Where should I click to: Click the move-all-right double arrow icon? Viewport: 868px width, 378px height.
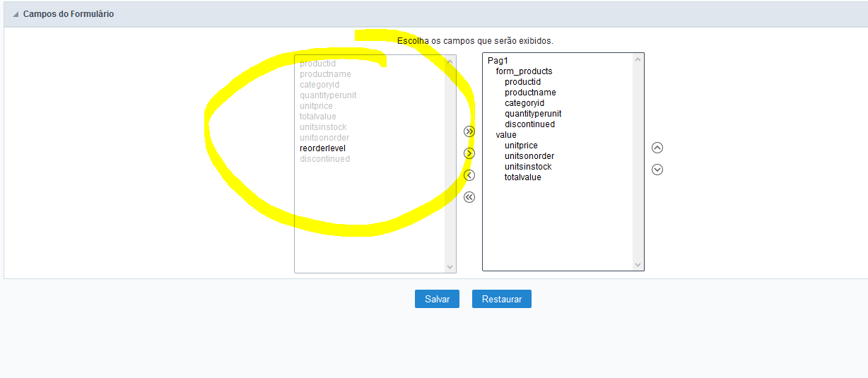click(469, 131)
